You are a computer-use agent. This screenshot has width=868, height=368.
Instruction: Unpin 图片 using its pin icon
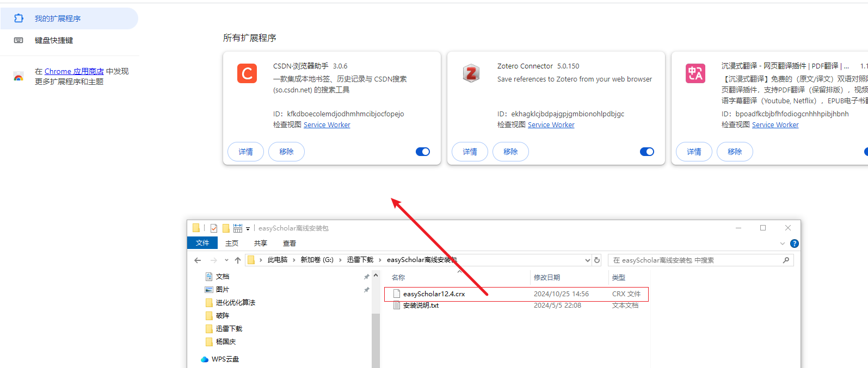[x=367, y=290]
